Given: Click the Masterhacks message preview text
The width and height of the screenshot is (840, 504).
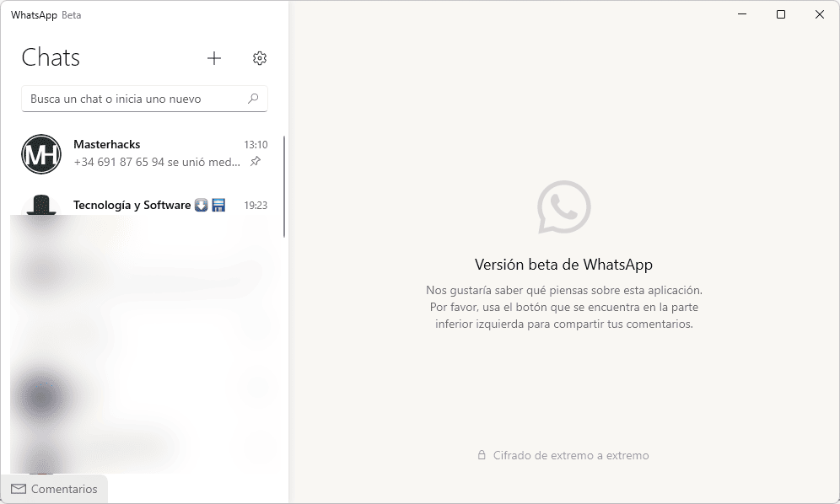Looking at the screenshot, I should pos(157,162).
